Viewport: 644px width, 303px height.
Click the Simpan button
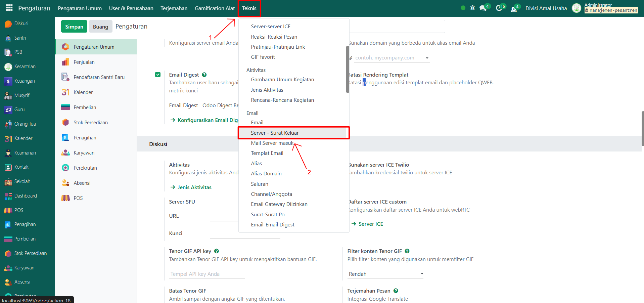pyautogui.click(x=74, y=27)
